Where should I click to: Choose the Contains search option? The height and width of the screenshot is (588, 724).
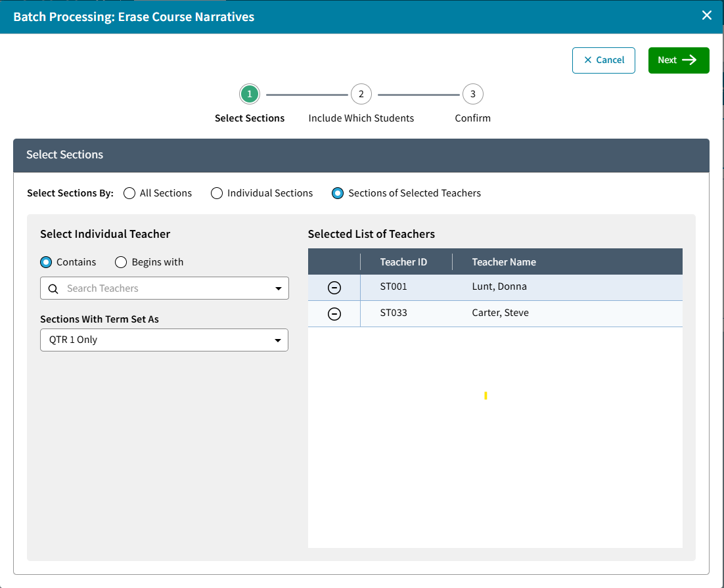click(46, 262)
